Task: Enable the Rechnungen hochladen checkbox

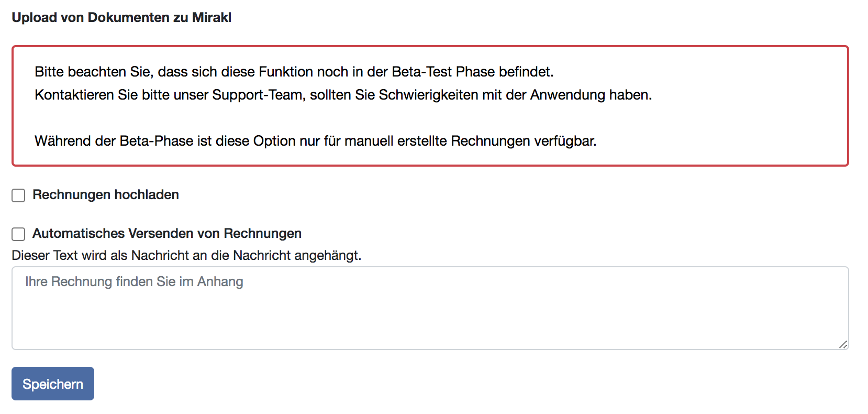Action: [18, 195]
